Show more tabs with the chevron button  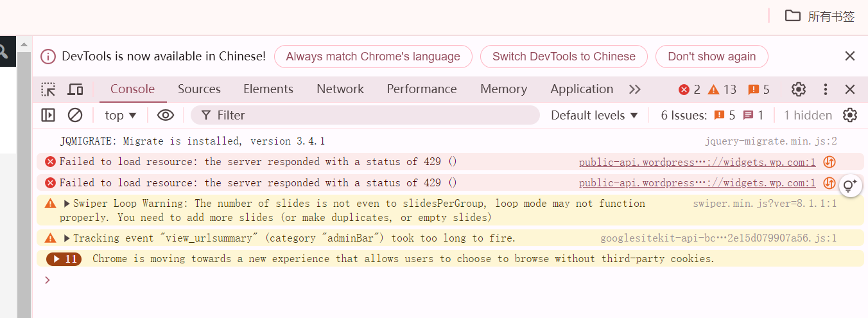tap(634, 89)
